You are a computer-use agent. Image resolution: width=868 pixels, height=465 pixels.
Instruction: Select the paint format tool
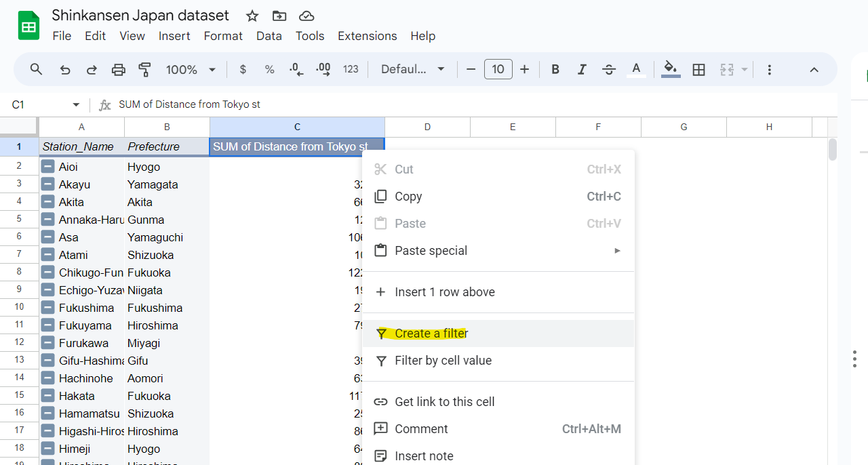(144, 69)
